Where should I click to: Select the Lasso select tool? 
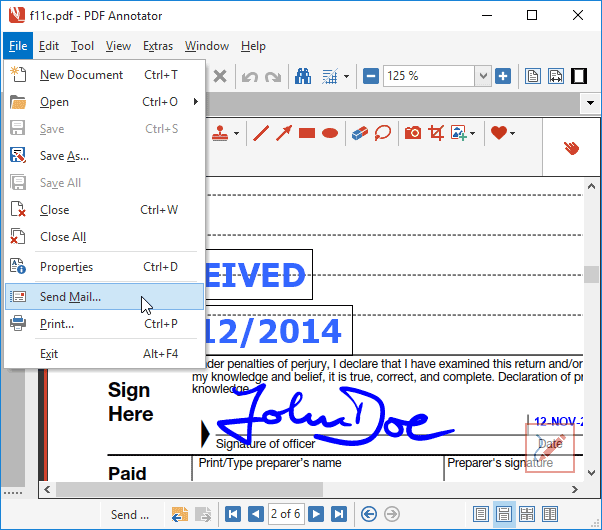383,133
